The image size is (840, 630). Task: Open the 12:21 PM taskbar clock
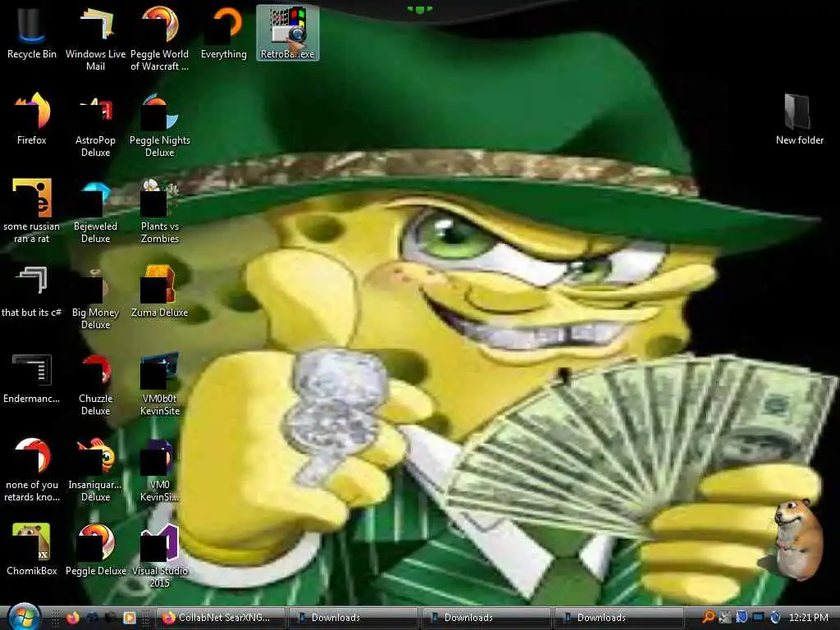(x=808, y=618)
